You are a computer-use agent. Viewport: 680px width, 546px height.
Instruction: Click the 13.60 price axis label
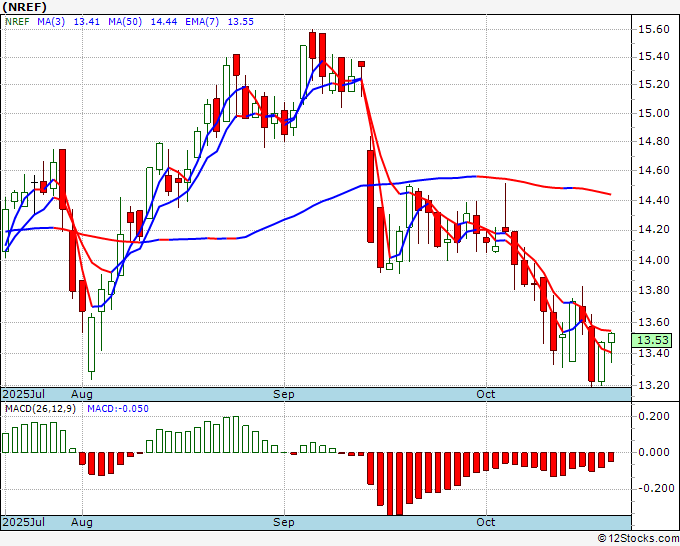point(654,322)
